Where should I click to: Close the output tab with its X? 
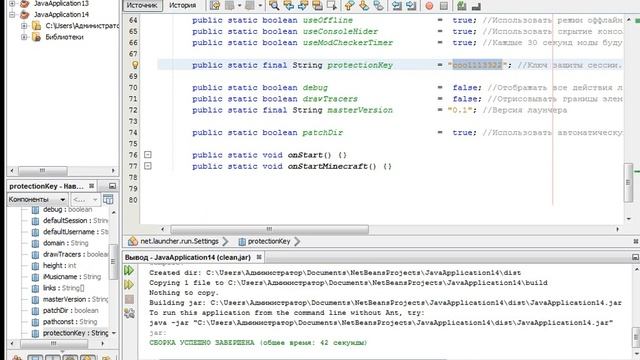pos(259,257)
